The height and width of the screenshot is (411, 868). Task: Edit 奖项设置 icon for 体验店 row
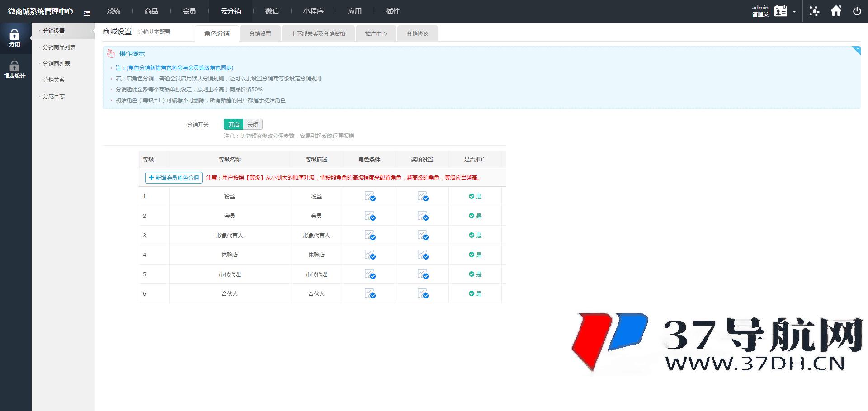[423, 255]
